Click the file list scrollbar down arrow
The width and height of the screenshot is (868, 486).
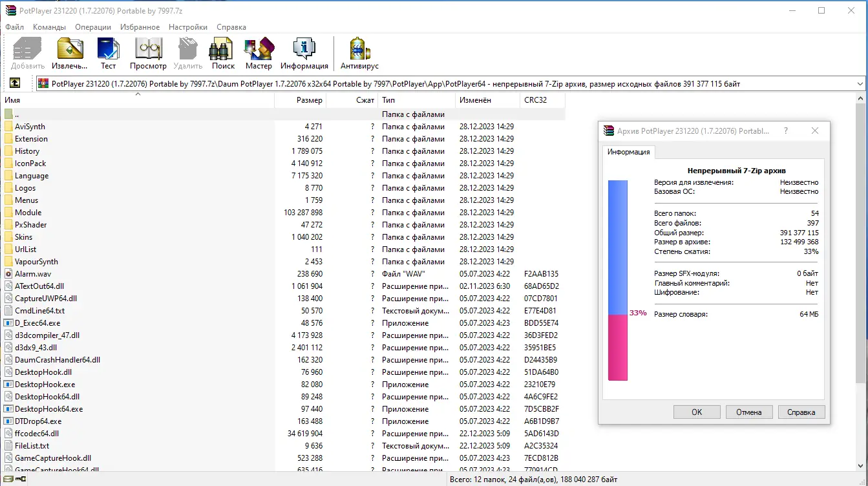(x=861, y=467)
